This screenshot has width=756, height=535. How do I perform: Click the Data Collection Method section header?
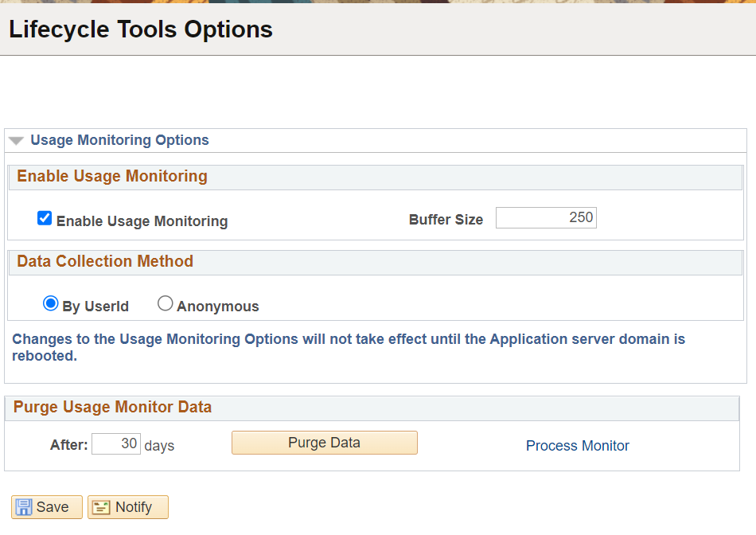[105, 261]
